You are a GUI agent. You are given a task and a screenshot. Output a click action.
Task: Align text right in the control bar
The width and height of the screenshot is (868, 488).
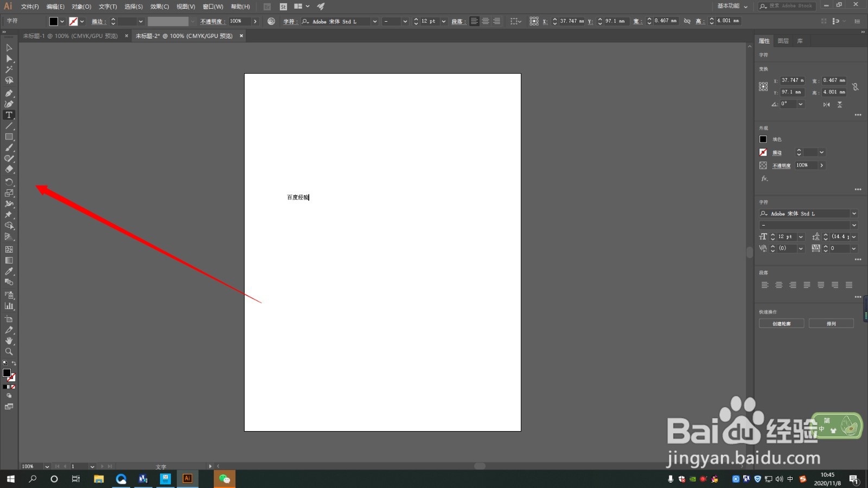[x=497, y=21]
